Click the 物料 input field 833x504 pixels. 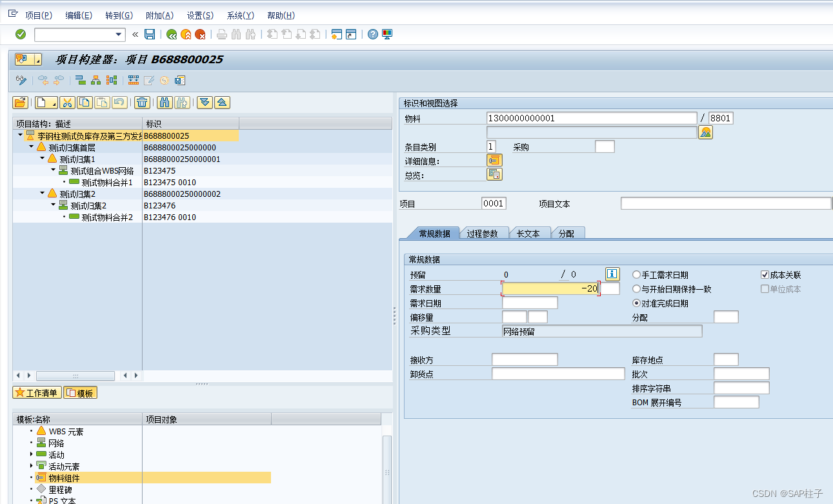(592, 118)
